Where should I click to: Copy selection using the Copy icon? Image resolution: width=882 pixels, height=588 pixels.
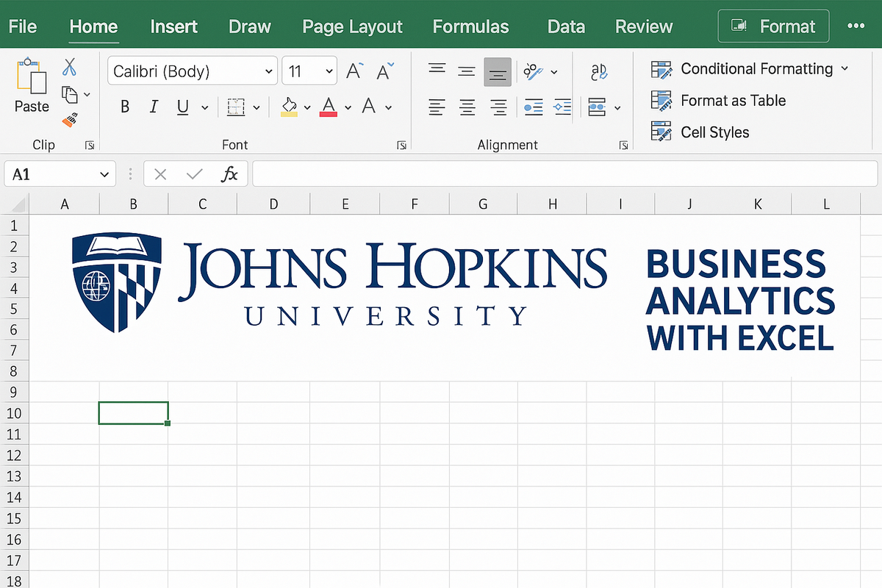click(70, 94)
